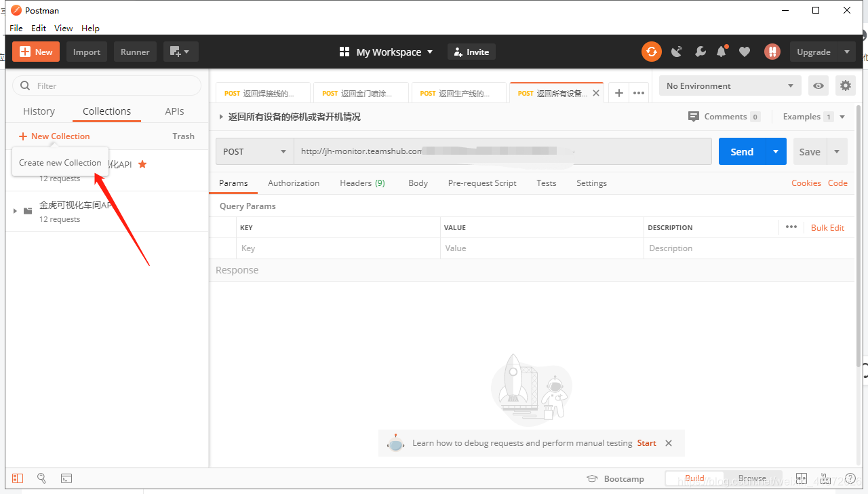Image resolution: width=868 pixels, height=494 pixels.
Task: Open the Body tab
Action: click(x=418, y=183)
